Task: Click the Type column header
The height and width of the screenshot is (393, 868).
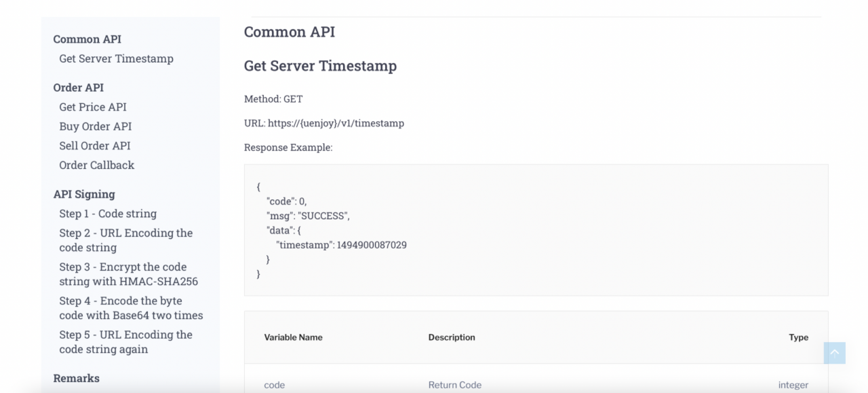Action: [x=798, y=337]
